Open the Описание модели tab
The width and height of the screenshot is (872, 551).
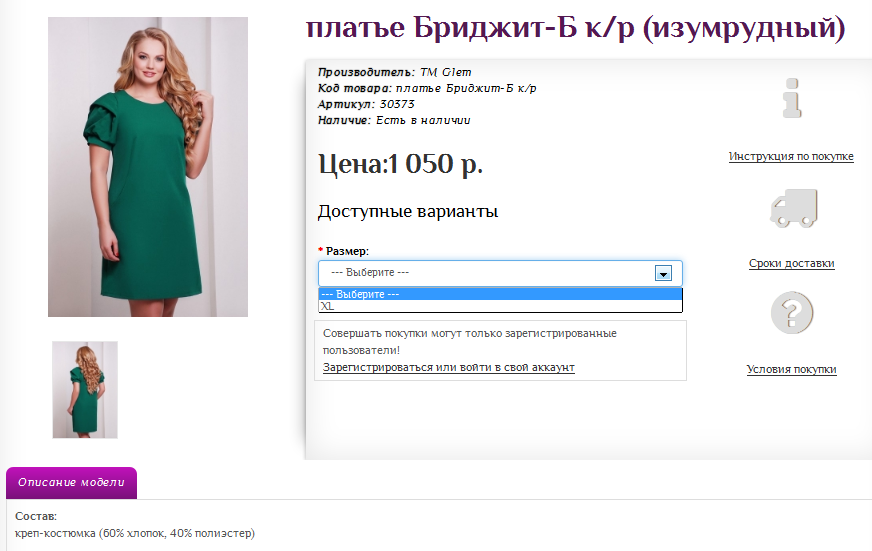click(71, 482)
